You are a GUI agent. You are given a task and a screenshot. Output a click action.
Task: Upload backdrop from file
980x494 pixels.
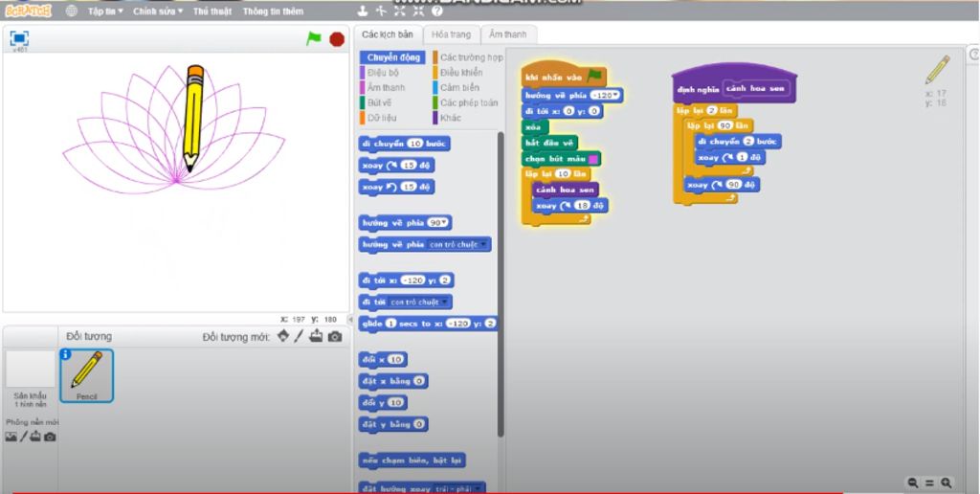tap(35, 437)
